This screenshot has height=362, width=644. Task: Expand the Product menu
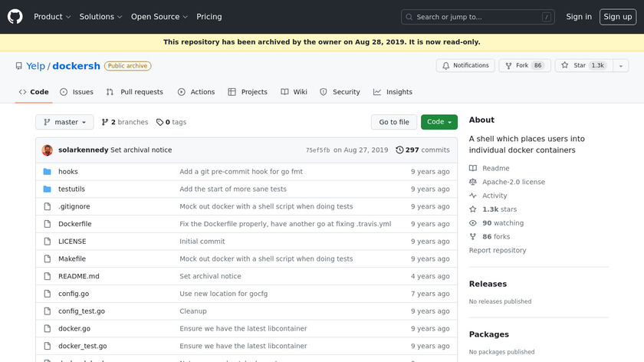point(52,17)
